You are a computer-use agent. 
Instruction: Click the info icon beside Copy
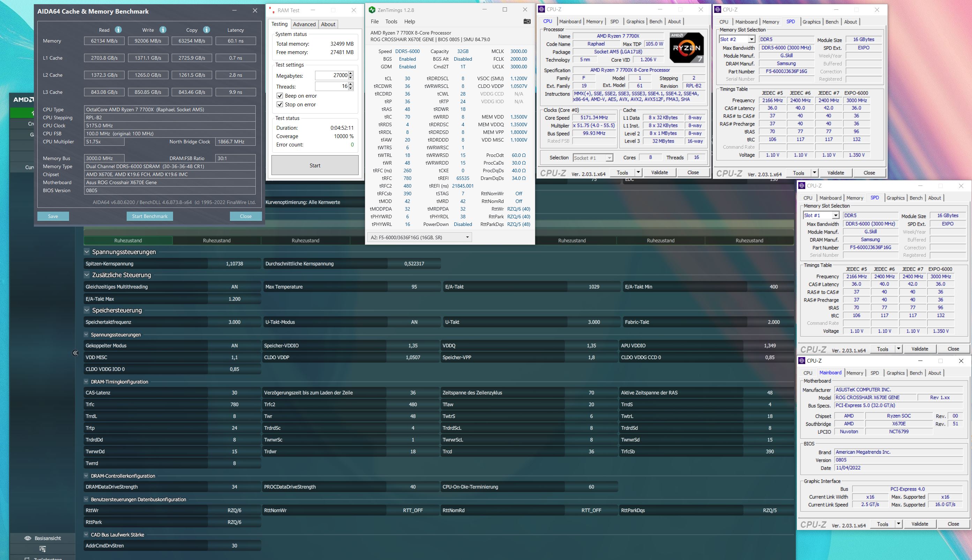point(206,30)
